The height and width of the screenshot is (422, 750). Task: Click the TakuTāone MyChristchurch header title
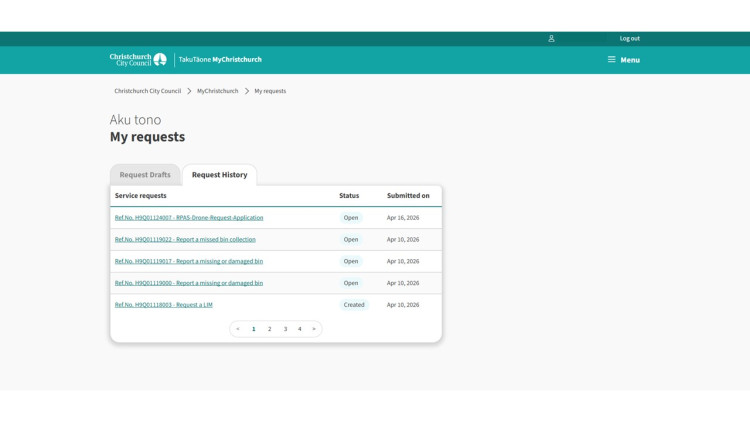click(x=220, y=60)
